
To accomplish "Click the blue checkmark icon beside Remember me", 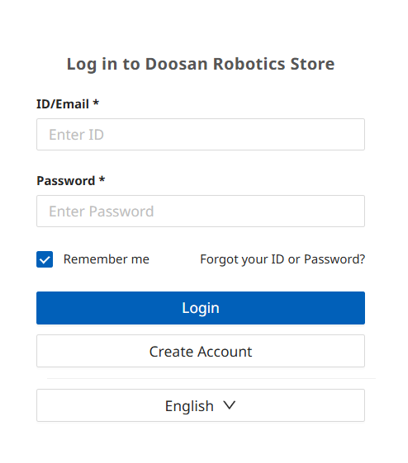I will click(44, 259).
